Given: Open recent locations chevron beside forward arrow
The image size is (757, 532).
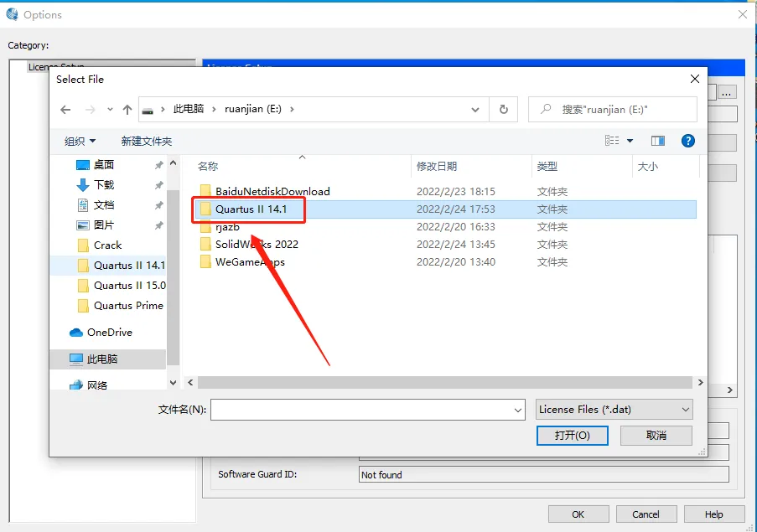Looking at the screenshot, I should [110, 110].
